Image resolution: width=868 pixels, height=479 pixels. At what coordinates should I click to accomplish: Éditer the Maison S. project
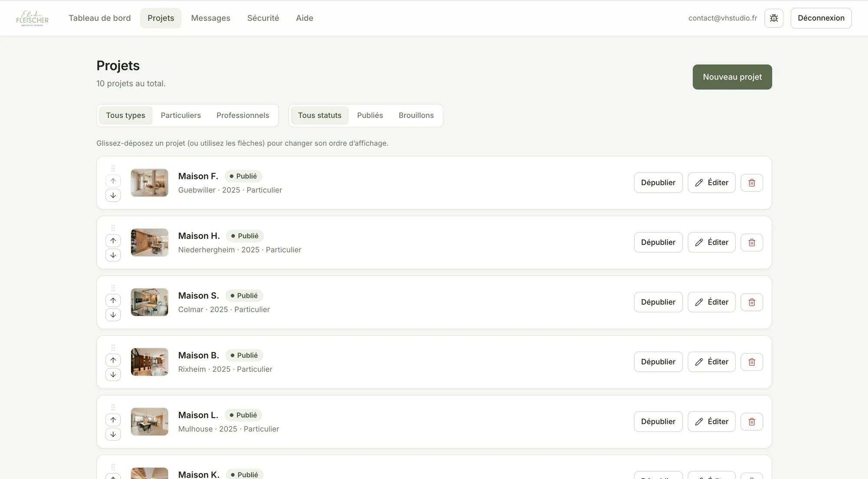click(711, 302)
